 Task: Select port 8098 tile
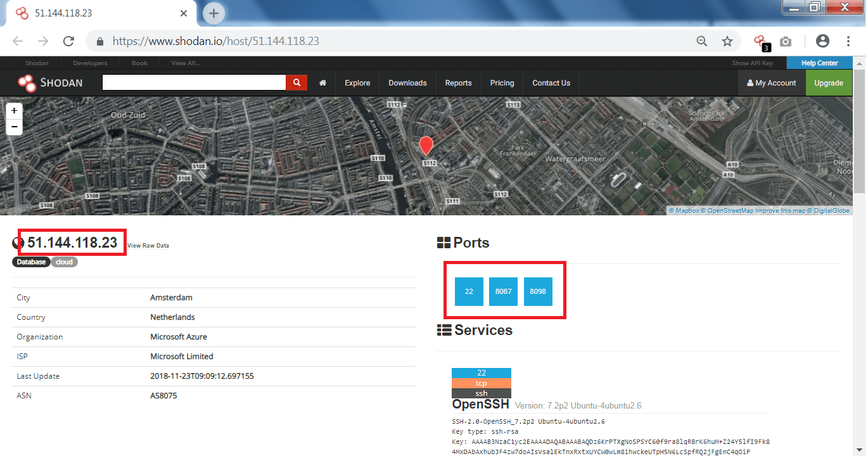[x=538, y=291]
